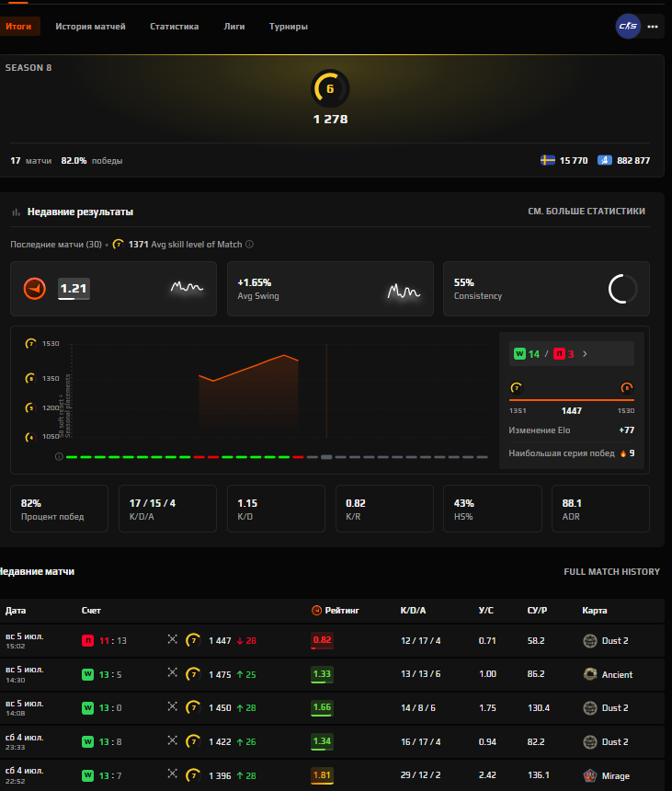
Task: Click the green W badge beside 14
Action: [x=519, y=353]
